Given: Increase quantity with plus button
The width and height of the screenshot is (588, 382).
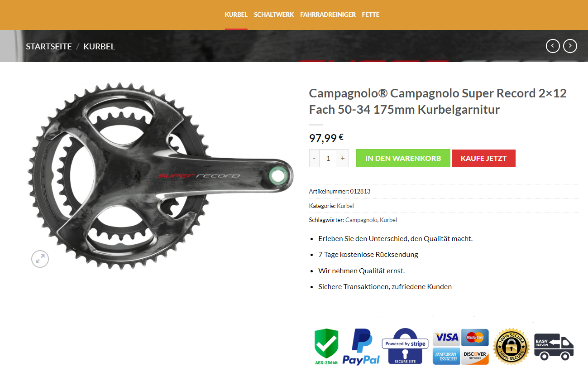Looking at the screenshot, I should [343, 158].
